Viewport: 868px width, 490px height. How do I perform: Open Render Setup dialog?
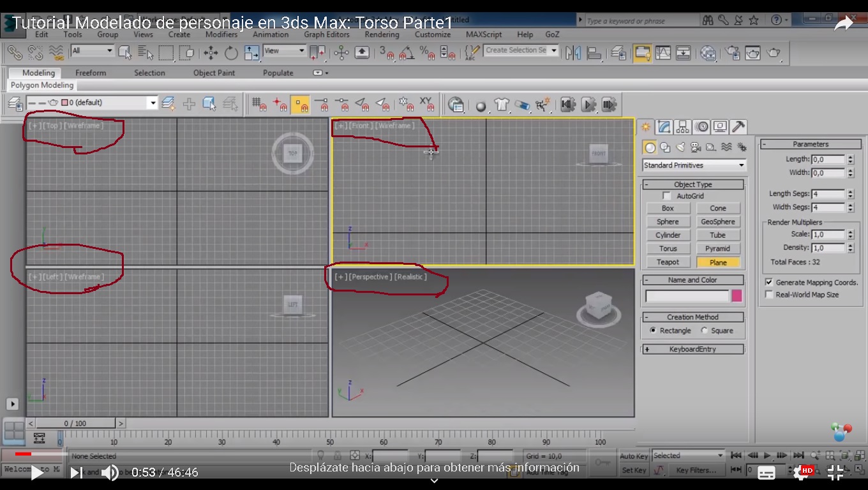pos(732,52)
